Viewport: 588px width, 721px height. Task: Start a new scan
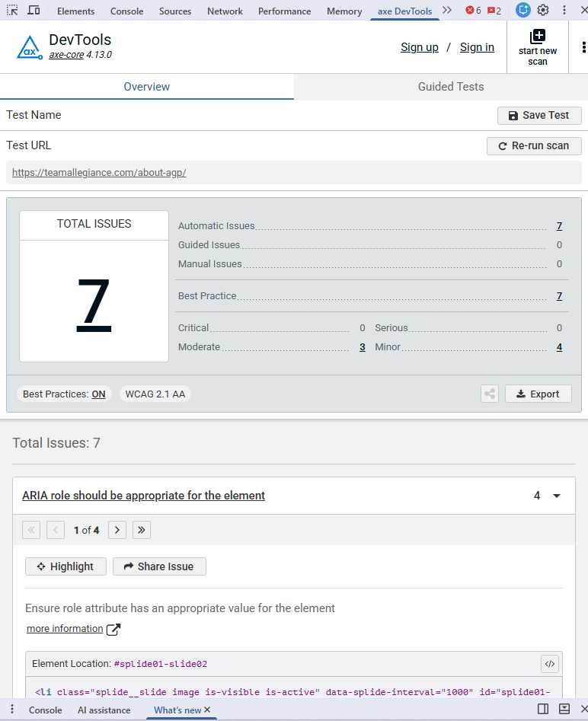pos(538,47)
